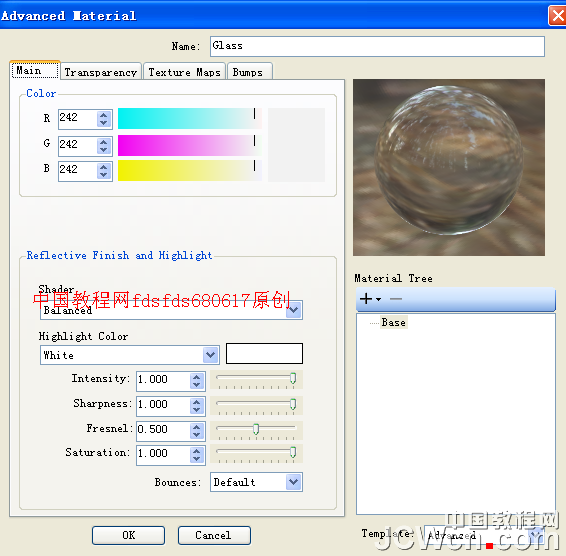Click the Fresnel slider handle
The height and width of the screenshot is (556, 566).
coord(256,429)
